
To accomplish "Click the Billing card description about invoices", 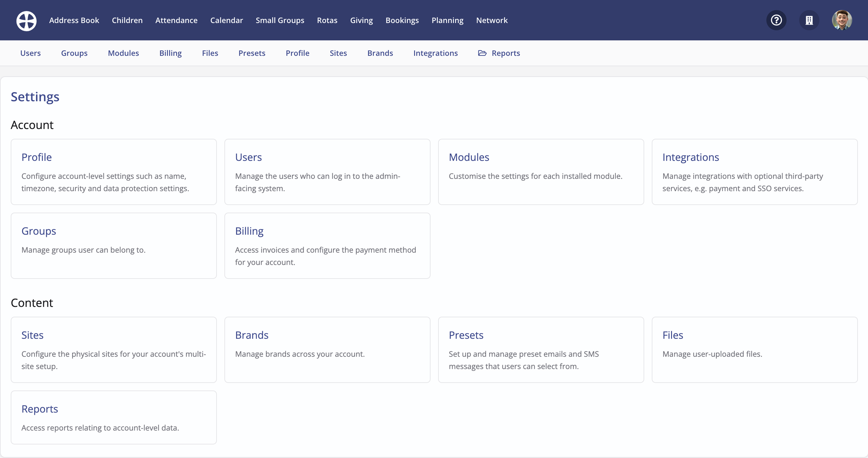I will (x=325, y=256).
